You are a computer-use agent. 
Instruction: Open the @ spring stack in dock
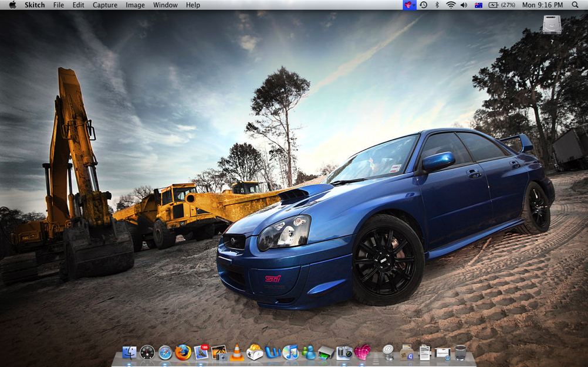click(388, 352)
